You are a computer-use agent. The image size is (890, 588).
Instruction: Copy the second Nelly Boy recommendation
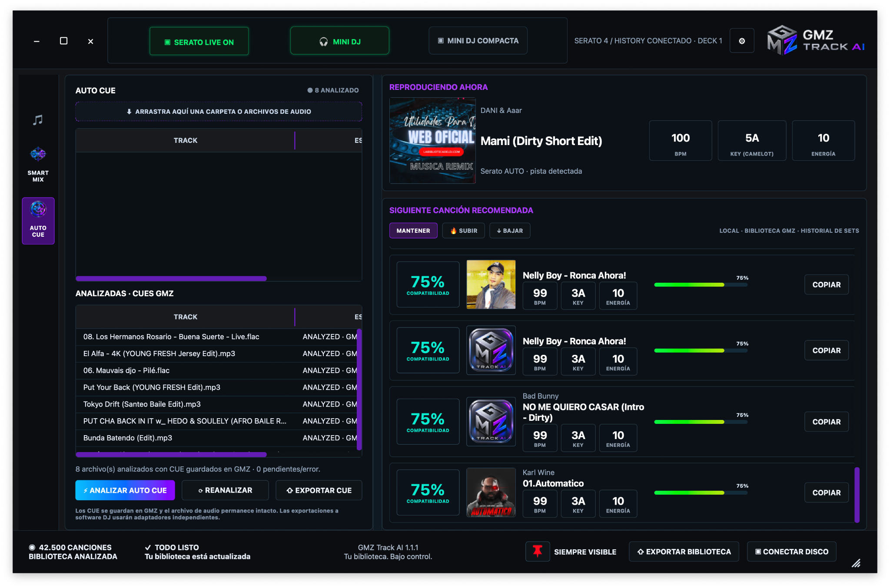coord(827,350)
